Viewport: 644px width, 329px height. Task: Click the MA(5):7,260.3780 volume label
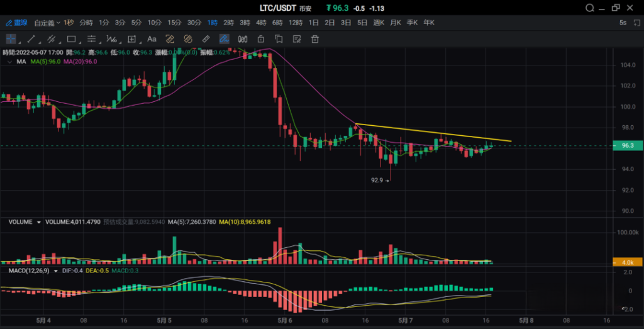192,222
